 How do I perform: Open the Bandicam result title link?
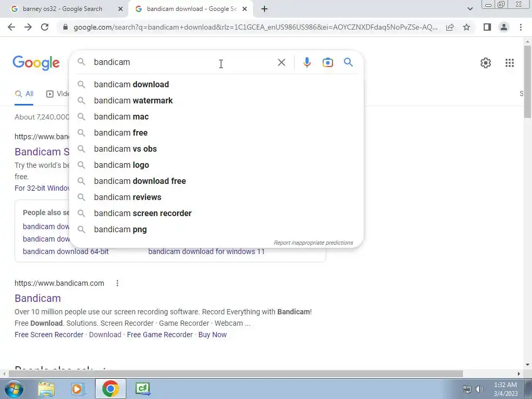[37, 298]
